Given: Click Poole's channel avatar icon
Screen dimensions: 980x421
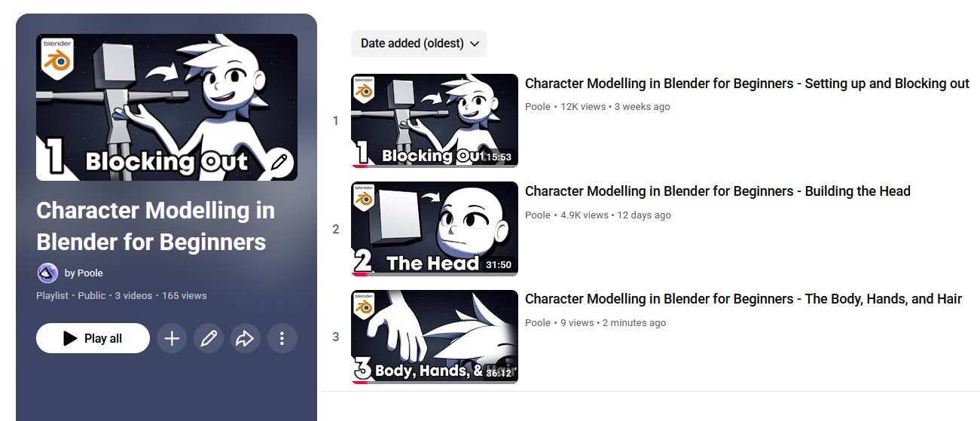Looking at the screenshot, I should [x=47, y=273].
